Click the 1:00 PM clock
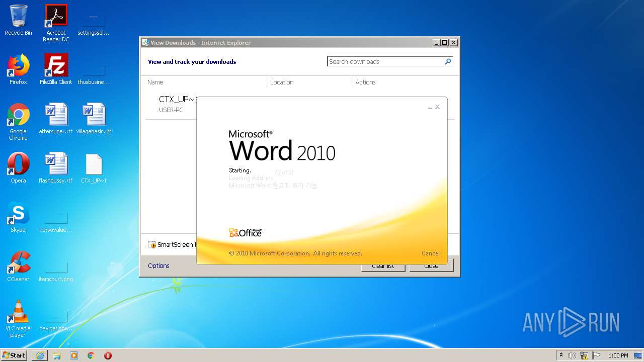Screen dimensions: 644x362 tap(618, 355)
